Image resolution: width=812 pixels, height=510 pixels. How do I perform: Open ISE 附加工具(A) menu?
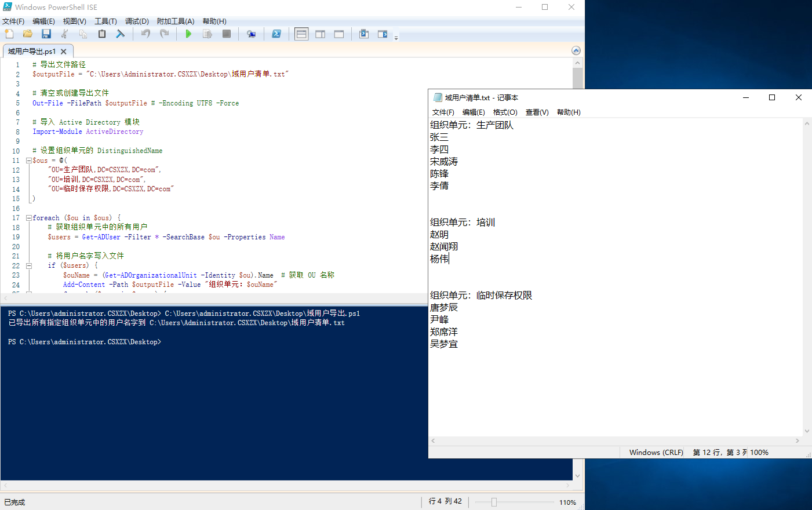tap(176, 21)
